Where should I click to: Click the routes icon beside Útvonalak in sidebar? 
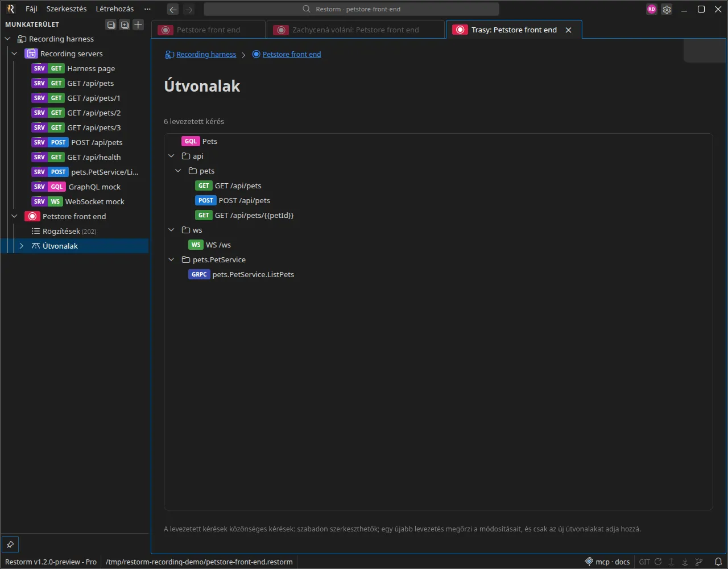point(35,246)
